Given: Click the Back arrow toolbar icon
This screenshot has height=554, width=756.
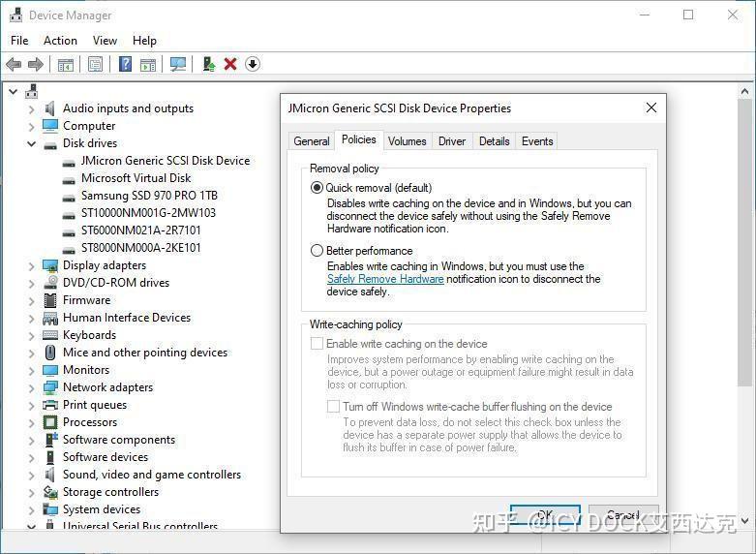Looking at the screenshot, I should [14, 64].
